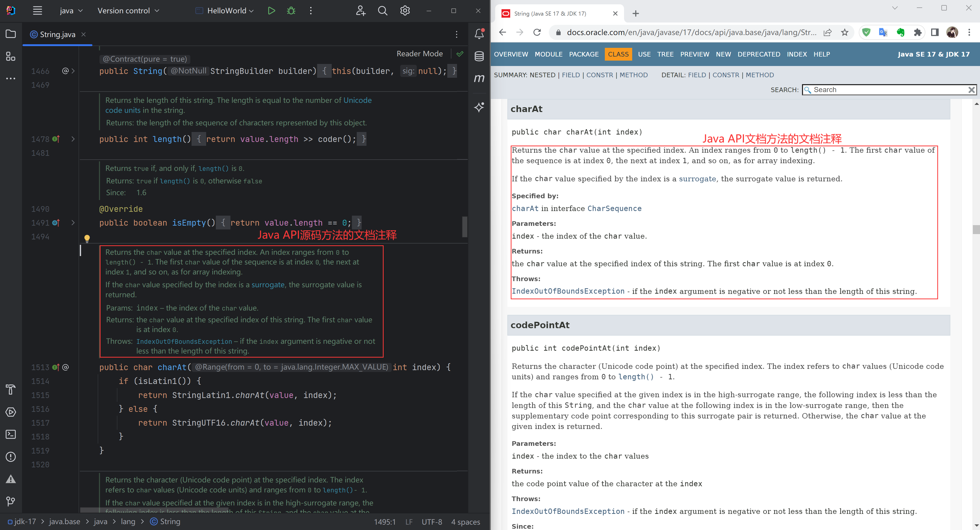This screenshot has height=530, width=980.
Task: Open PACKAGE in Javadoc navigation
Action: coord(584,54)
